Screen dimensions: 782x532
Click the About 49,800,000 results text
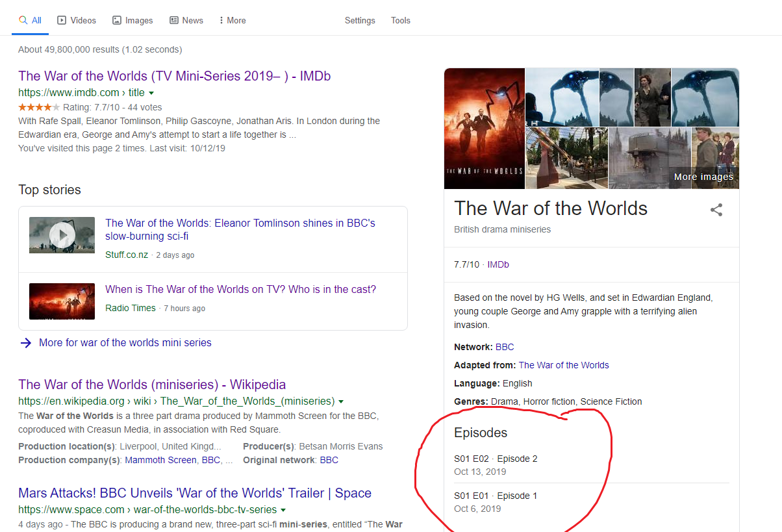pyautogui.click(x=100, y=49)
